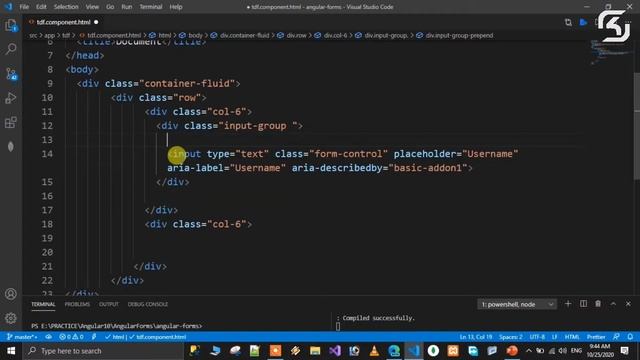Click div.container-fluid in breadcrumb

pos(244,36)
